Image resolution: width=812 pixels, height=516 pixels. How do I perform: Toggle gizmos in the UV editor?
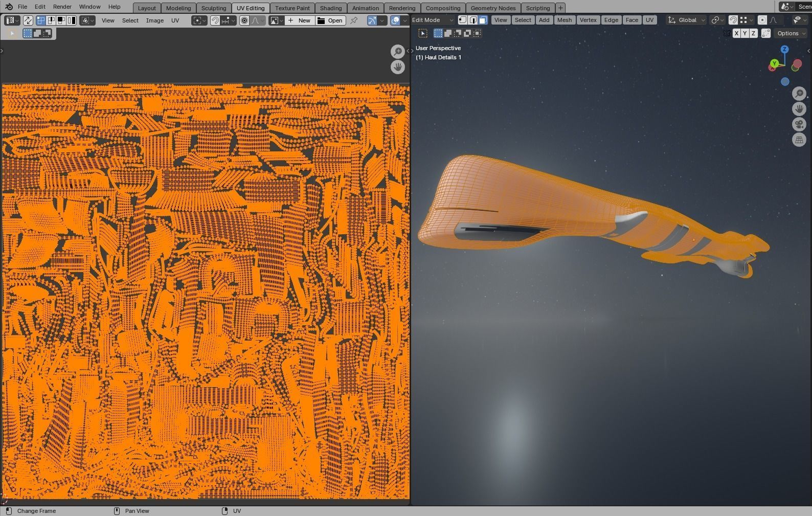click(372, 20)
